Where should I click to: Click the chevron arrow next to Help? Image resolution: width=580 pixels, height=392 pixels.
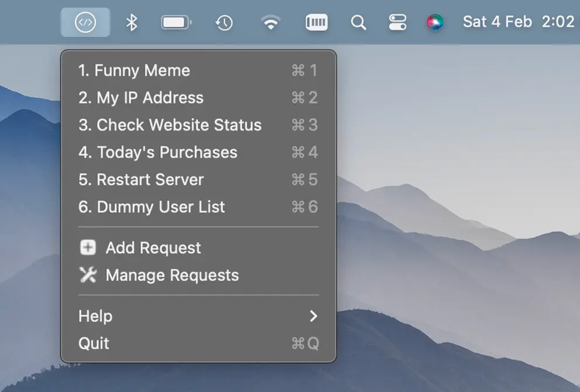[x=313, y=316]
